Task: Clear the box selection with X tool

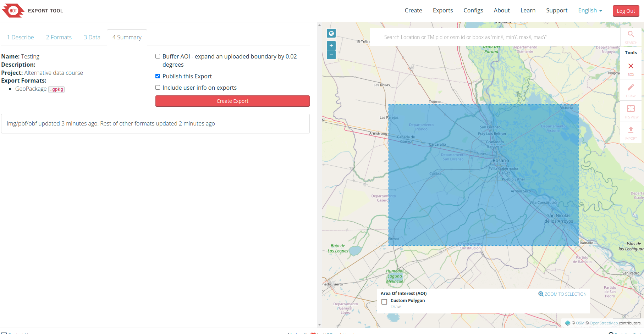Action: pyautogui.click(x=631, y=67)
